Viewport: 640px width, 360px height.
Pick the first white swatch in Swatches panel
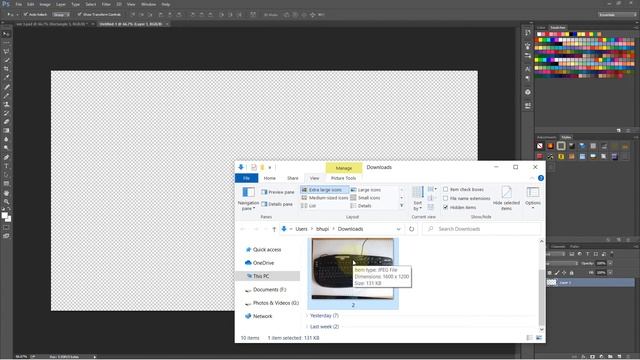point(539,34)
